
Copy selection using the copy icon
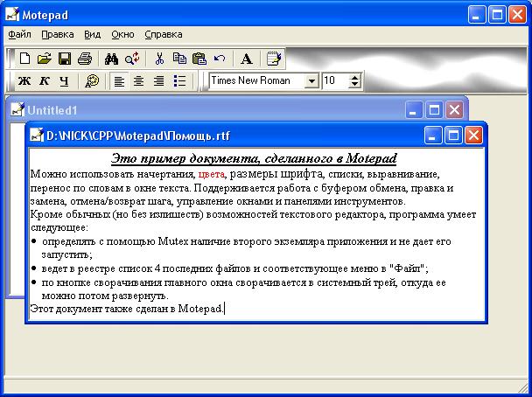coord(179,59)
